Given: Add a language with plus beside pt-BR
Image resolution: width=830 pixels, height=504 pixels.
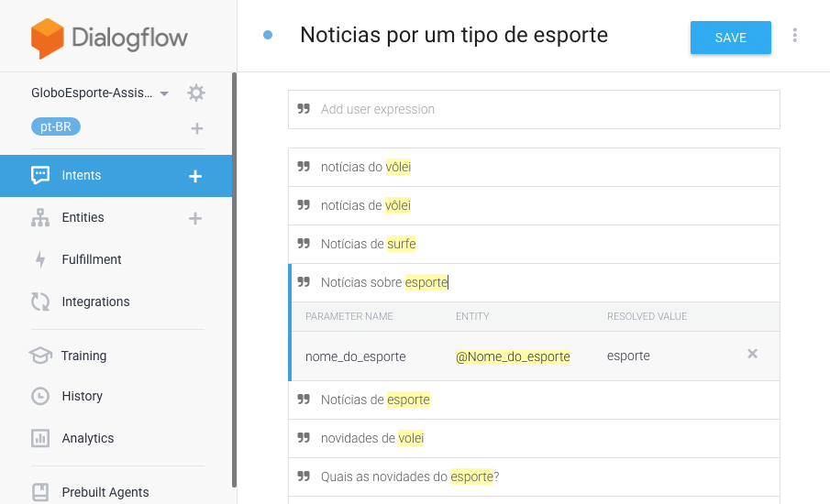Looking at the screenshot, I should [197, 128].
